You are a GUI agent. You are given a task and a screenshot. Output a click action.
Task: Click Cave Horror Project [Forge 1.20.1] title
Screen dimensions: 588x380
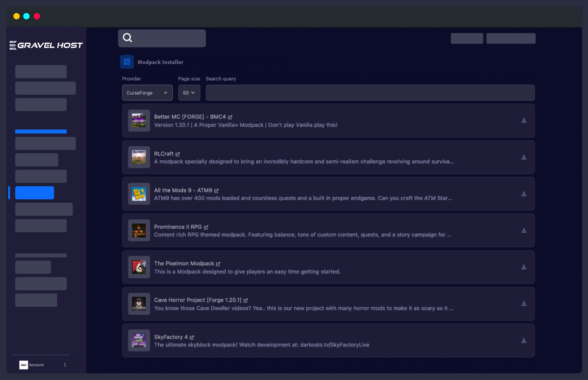click(198, 300)
